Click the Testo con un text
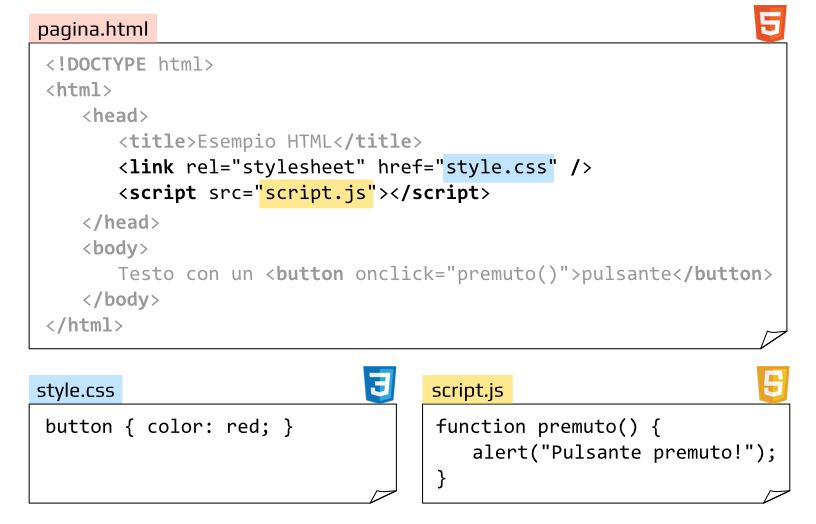This screenshot has height=524, width=816. click(x=185, y=274)
